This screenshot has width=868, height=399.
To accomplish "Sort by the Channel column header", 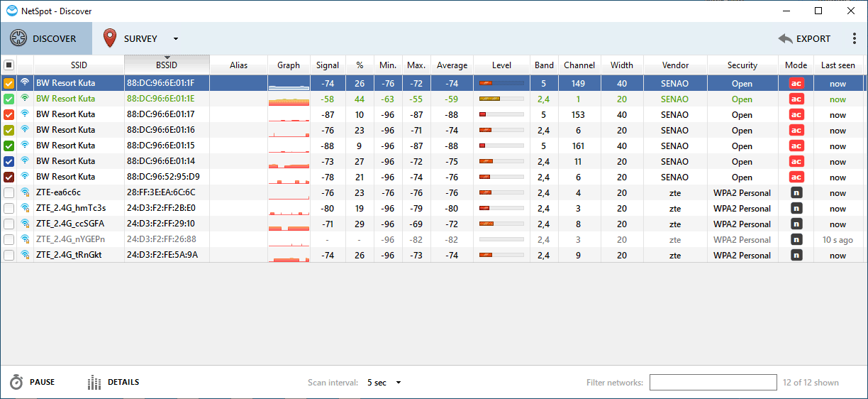I will tap(579, 65).
